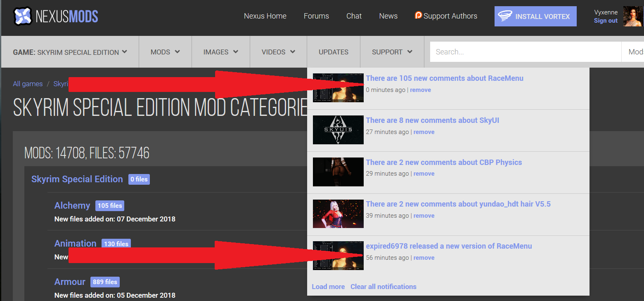Click the Vortex tornado icon
Viewport: 644px width, 301px height.
(x=505, y=16)
